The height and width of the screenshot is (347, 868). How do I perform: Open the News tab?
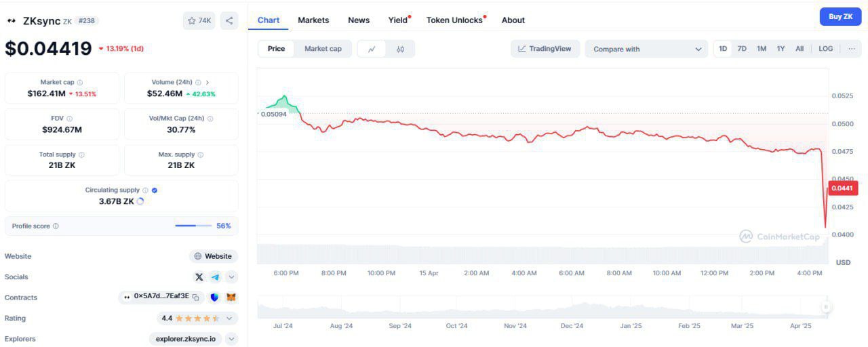click(x=359, y=20)
